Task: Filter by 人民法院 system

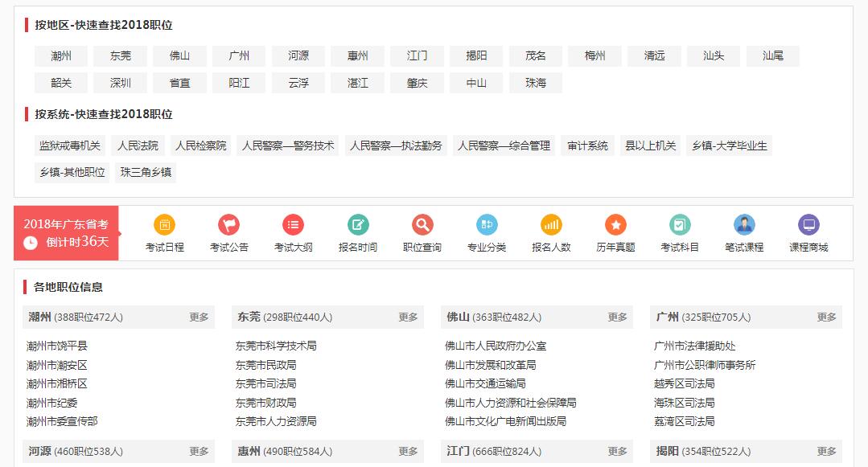Action: click(138, 145)
